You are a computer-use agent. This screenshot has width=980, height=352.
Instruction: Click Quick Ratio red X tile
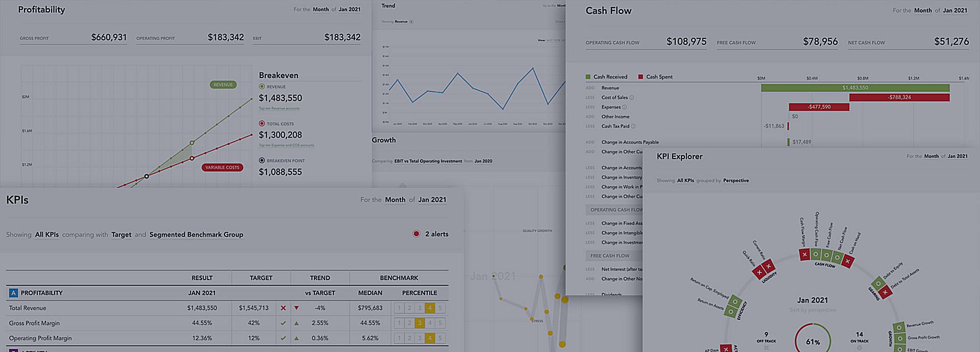tap(759, 271)
